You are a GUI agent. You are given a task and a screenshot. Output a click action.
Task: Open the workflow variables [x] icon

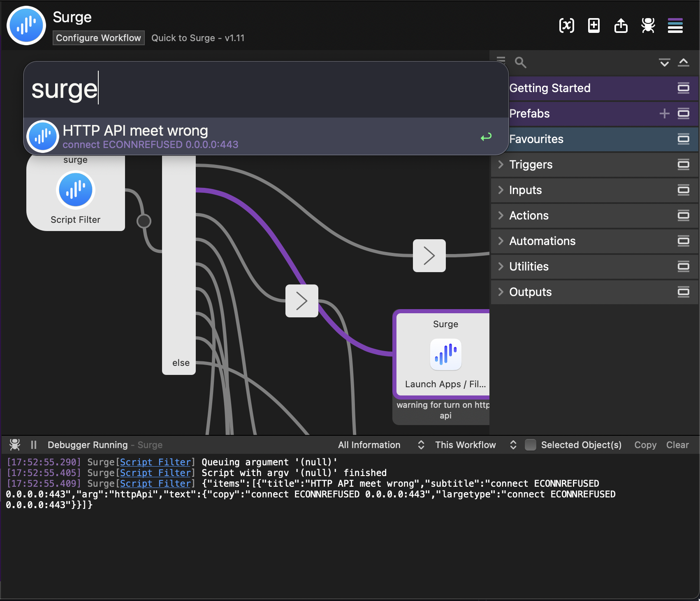click(x=566, y=25)
